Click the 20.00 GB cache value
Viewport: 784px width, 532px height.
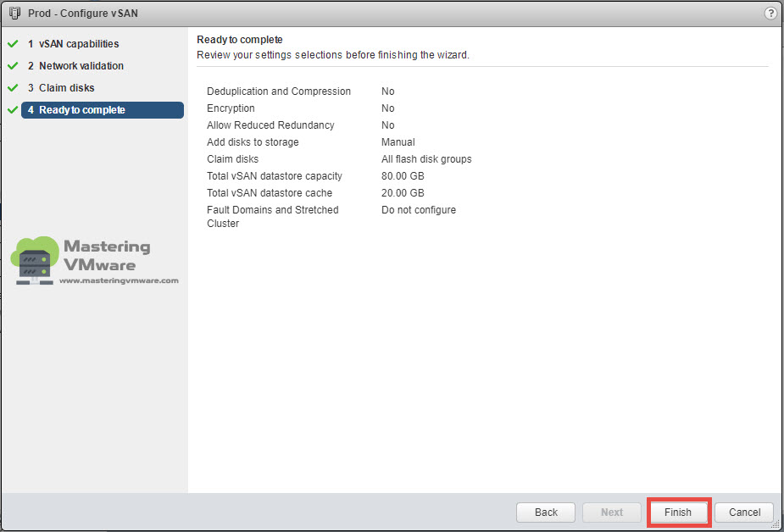[x=403, y=193]
